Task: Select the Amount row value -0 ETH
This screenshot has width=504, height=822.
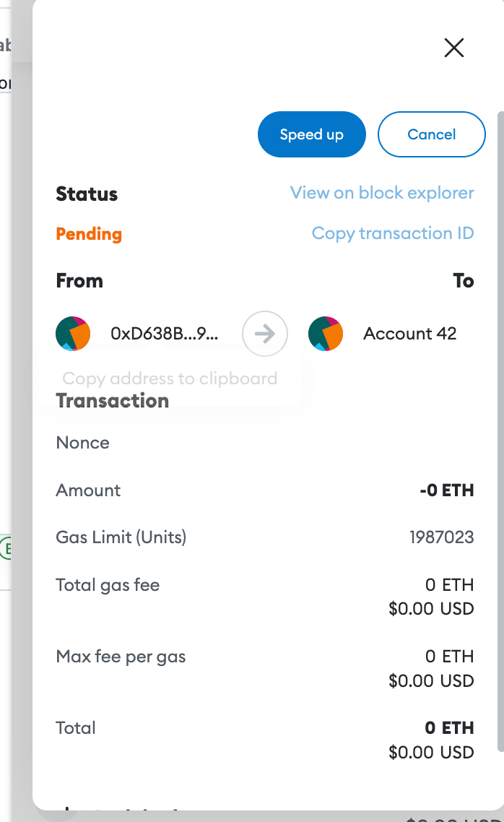Action: [x=448, y=490]
